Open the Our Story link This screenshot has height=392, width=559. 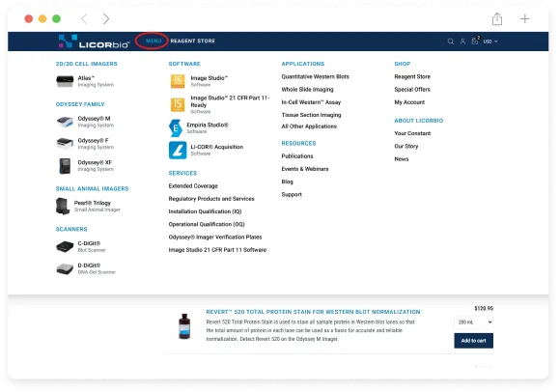(406, 146)
